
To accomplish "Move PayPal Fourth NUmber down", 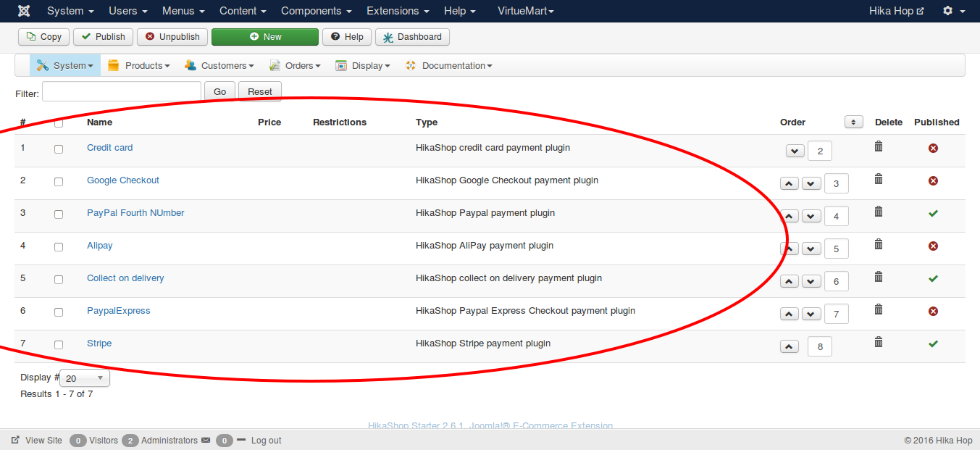I will (811, 216).
